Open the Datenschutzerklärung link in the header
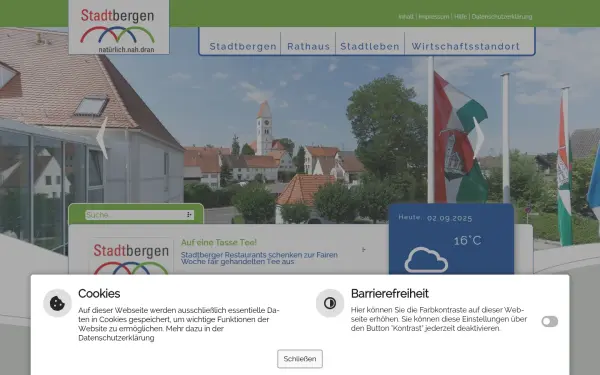This screenshot has width=600, height=375. 502,17
